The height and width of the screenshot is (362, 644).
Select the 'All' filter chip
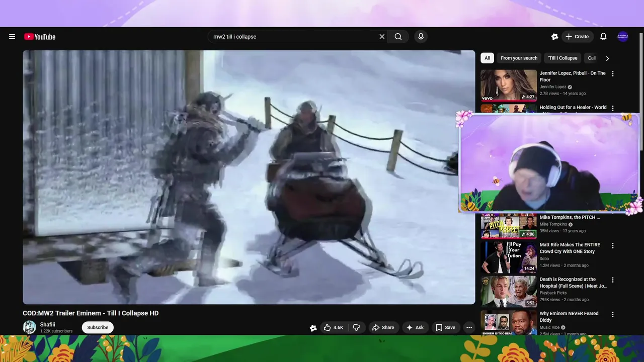(x=487, y=58)
